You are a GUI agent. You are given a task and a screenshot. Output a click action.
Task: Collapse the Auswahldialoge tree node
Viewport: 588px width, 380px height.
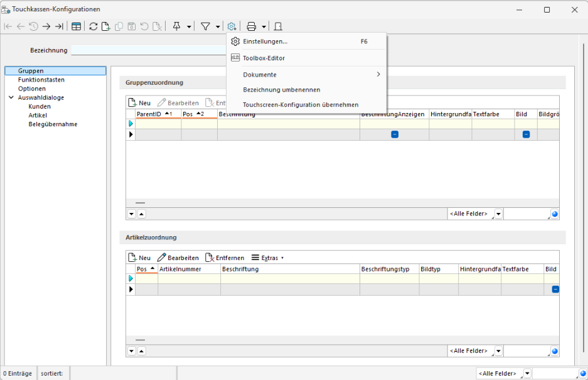[x=11, y=98]
